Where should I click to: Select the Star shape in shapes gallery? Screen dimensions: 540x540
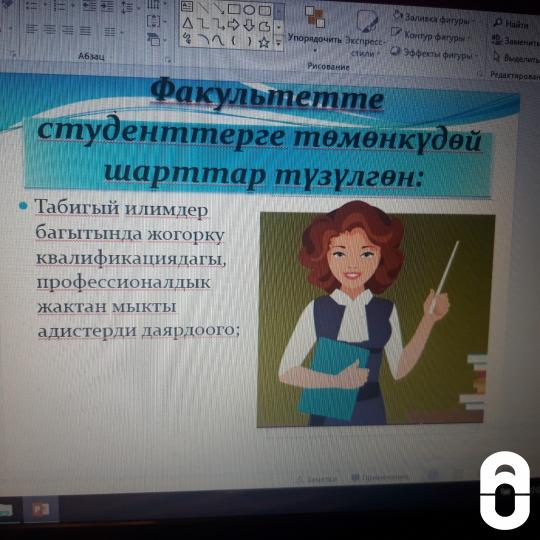264,43
